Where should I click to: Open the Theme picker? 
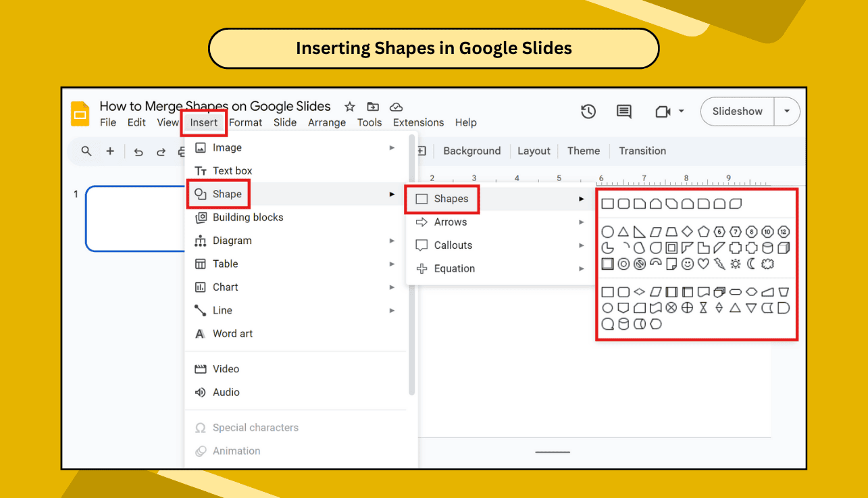point(584,151)
